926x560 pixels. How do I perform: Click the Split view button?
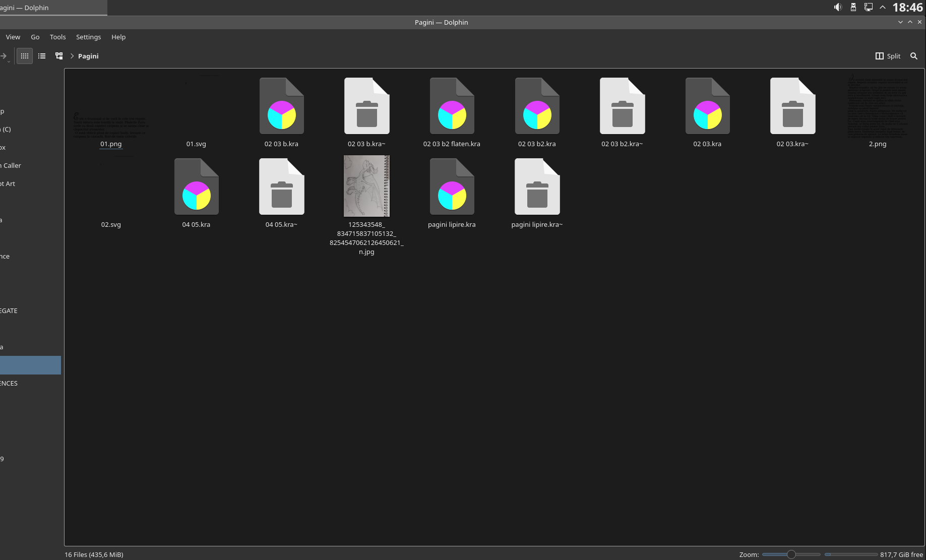tap(888, 56)
